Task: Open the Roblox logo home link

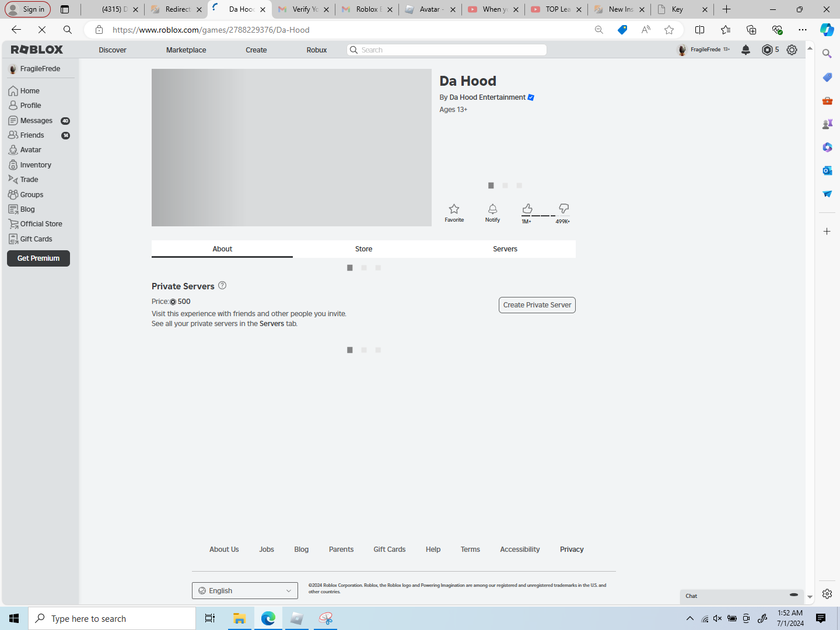Action: pyautogui.click(x=37, y=50)
